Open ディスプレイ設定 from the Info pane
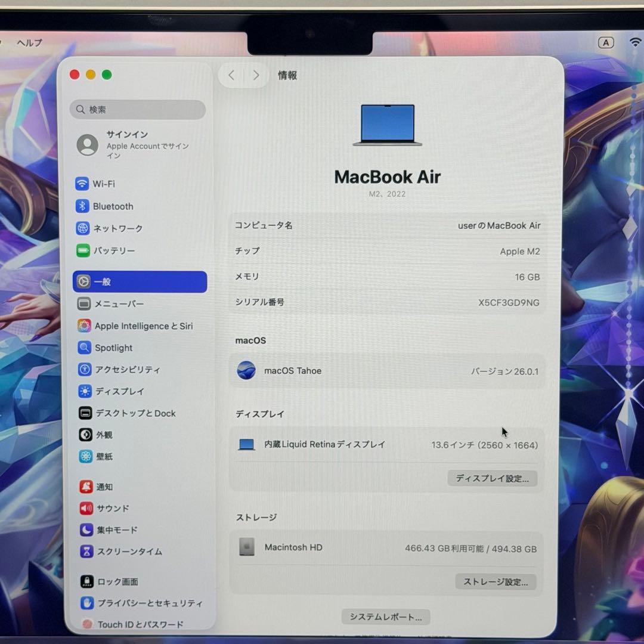Screen dimensions: 644x644 492,478
